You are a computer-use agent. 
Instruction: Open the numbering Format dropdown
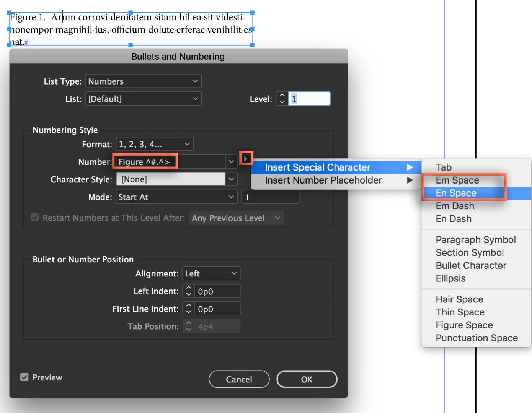(155, 144)
